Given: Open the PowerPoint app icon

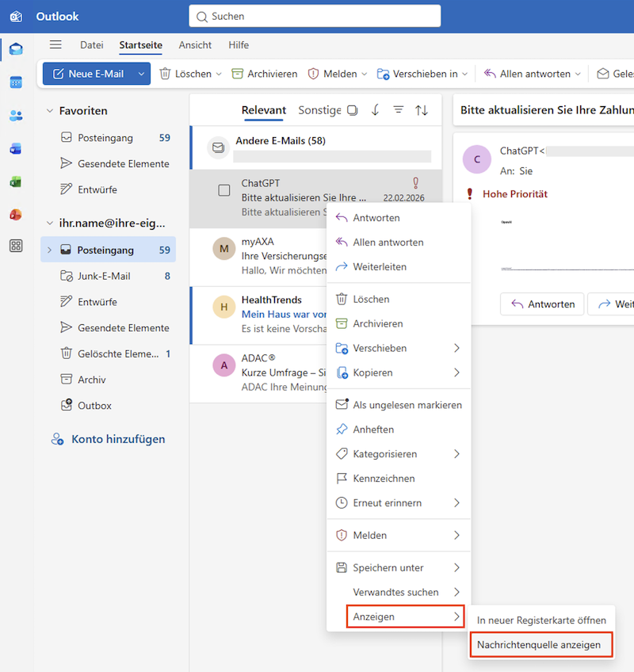Looking at the screenshot, I should click(16, 214).
